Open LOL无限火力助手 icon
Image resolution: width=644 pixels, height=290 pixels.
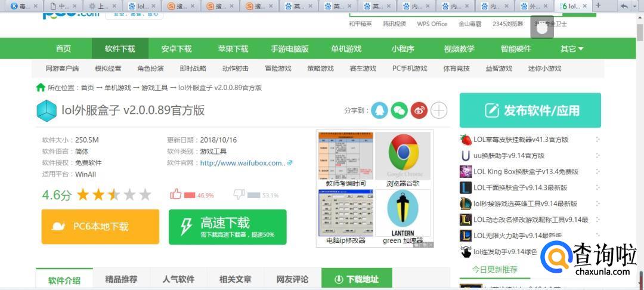[466, 236]
